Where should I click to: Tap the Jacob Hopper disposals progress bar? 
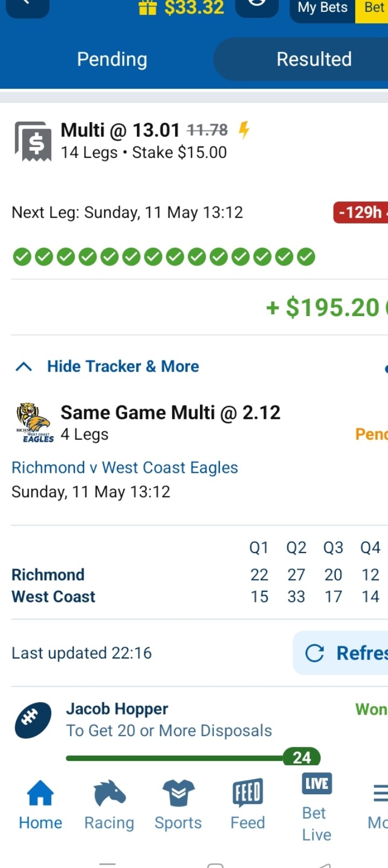[x=193, y=758]
